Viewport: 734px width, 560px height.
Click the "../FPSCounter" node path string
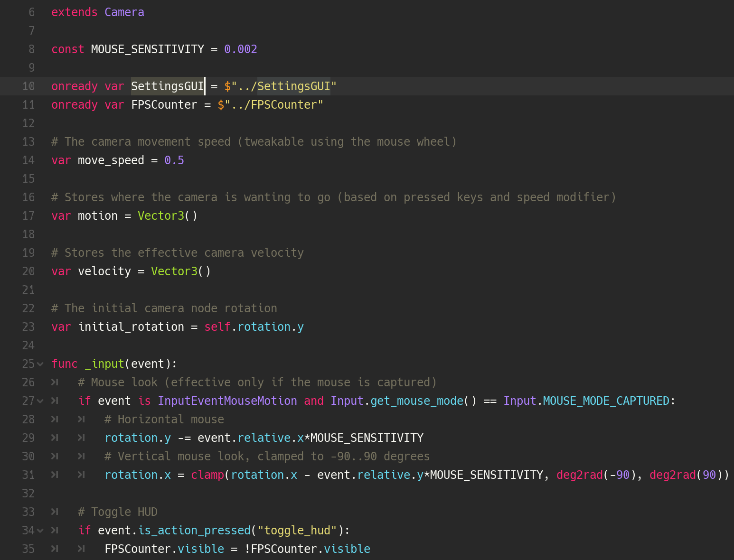point(274,105)
